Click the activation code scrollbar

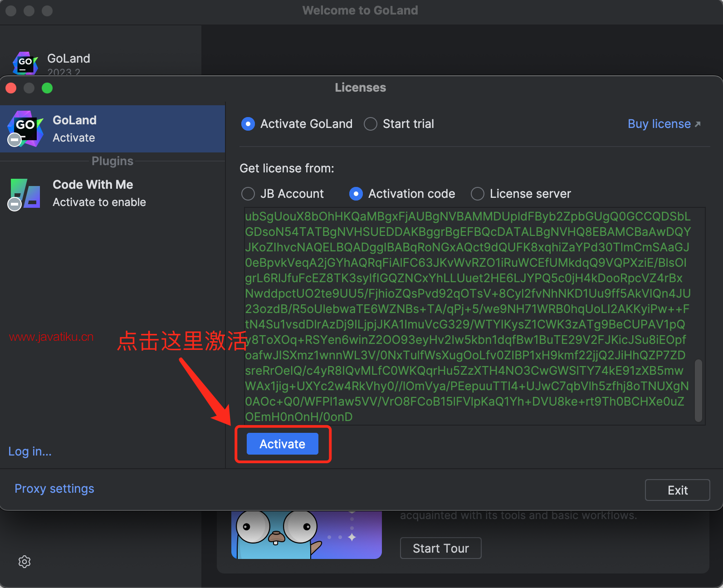click(x=699, y=390)
